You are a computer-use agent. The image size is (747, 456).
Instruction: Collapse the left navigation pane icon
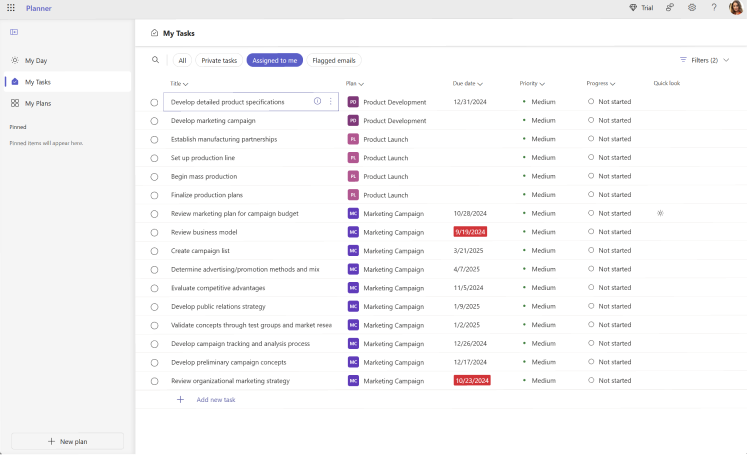point(14,32)
